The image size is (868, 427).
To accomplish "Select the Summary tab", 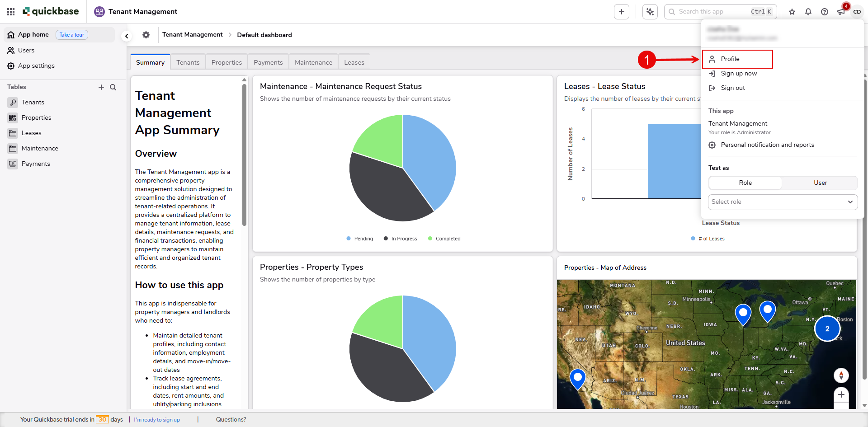I will point(150,62).
